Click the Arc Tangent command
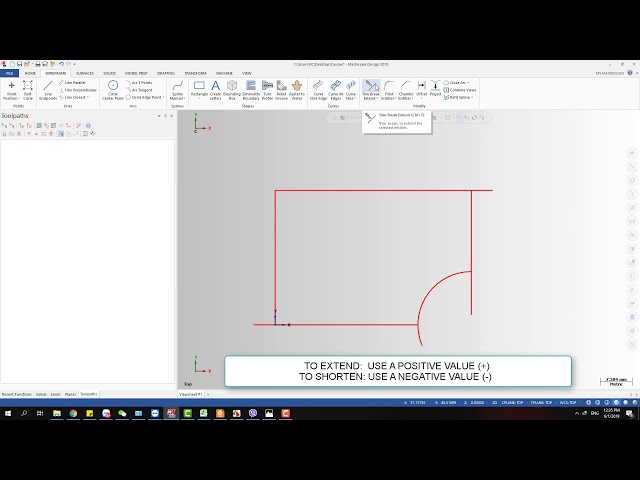Image resolution: width=640 pixels, height=480 pixels. point(139,90)
